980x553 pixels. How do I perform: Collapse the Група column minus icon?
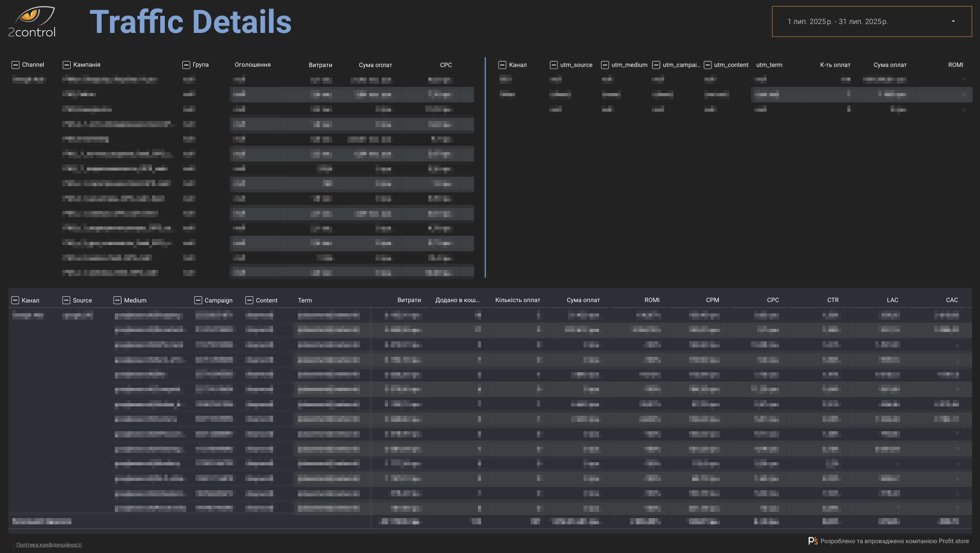(186, 65)
